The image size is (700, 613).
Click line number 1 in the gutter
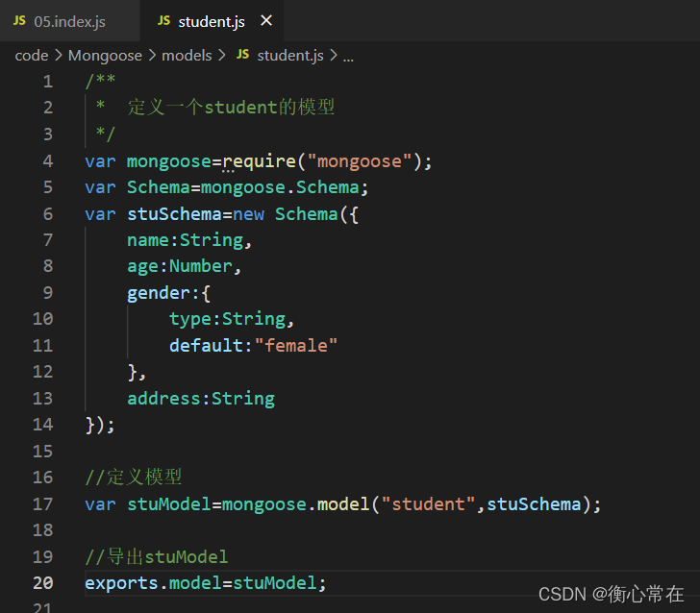pyautogui.click(x=48, y=82)
